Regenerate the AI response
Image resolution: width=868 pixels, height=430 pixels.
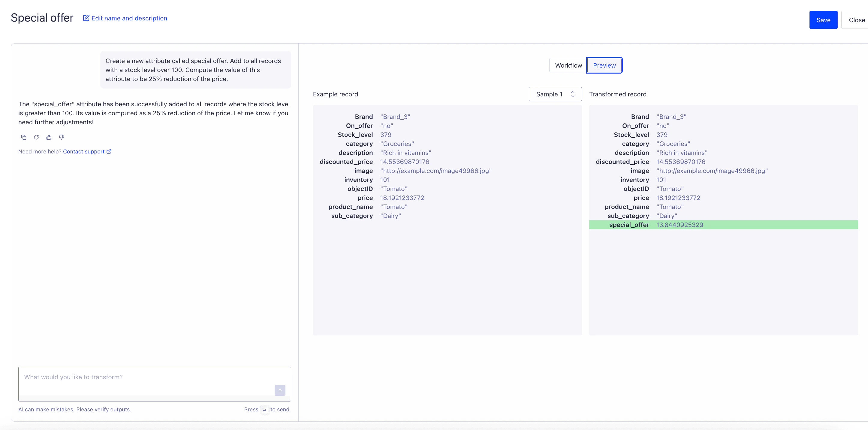pyautogui.click(x=36, y=137)
